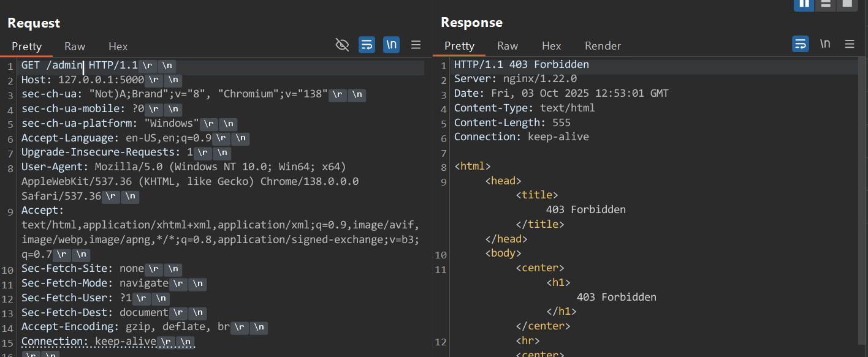Switch to combined tabbed layout icon
This screenshot has height=357, width=868.
coord(847,4)
